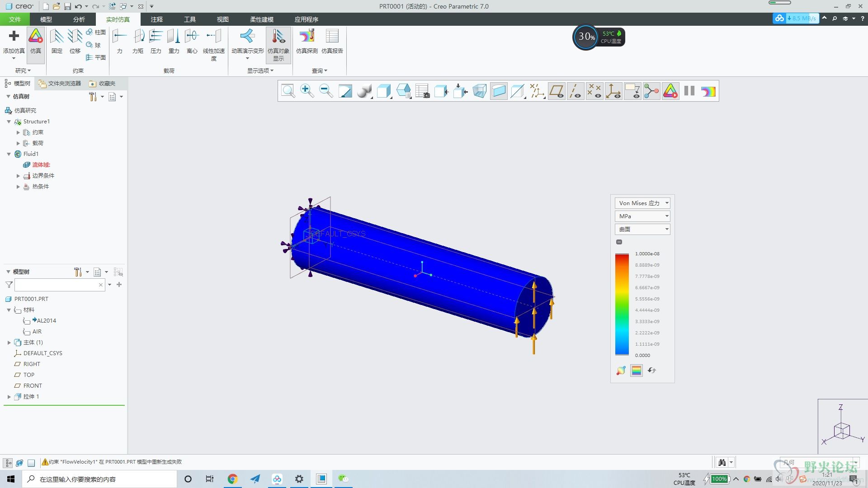
Task: Click the 固定 (Fixed) constraint icon
Action: (x=57, y=42)
